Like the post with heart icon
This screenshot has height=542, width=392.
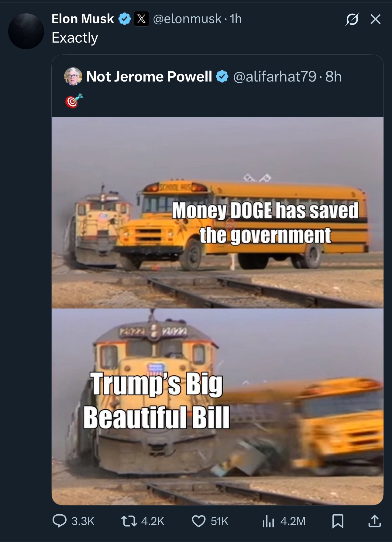pos(199,521)
